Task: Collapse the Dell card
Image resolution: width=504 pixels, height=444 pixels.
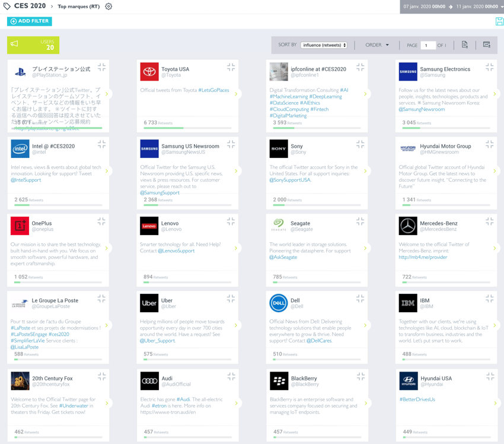Action: click(361, 299)
